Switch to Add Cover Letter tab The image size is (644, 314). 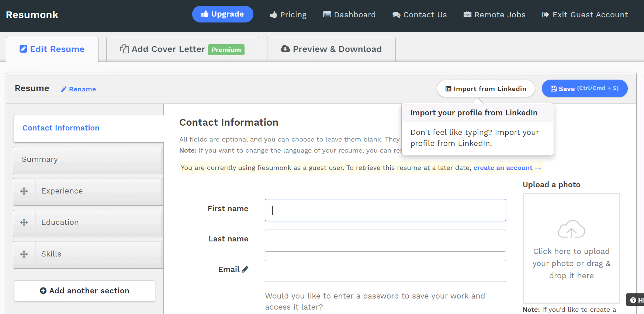click(183, 49)
